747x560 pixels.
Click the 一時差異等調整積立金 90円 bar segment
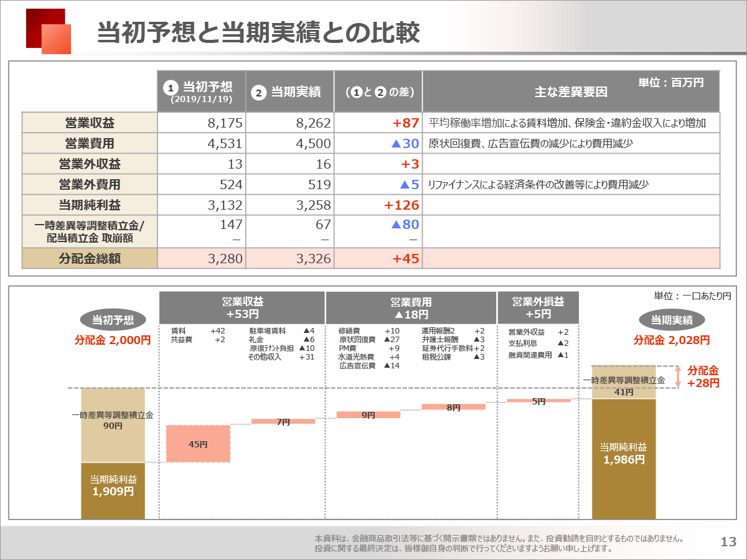113,425
